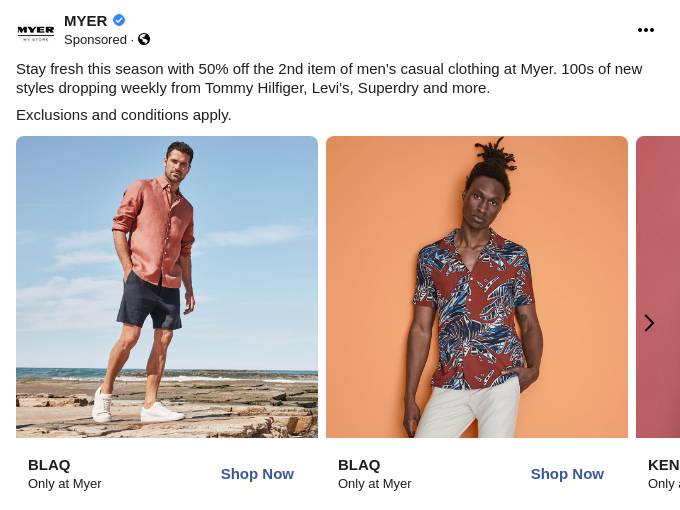
Task: Open the partially visible third carousel image
Action: tap(658, 287)
